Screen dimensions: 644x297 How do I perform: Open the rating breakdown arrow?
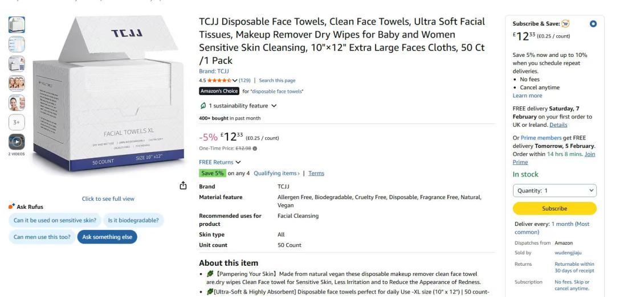[x=235, y=80]
